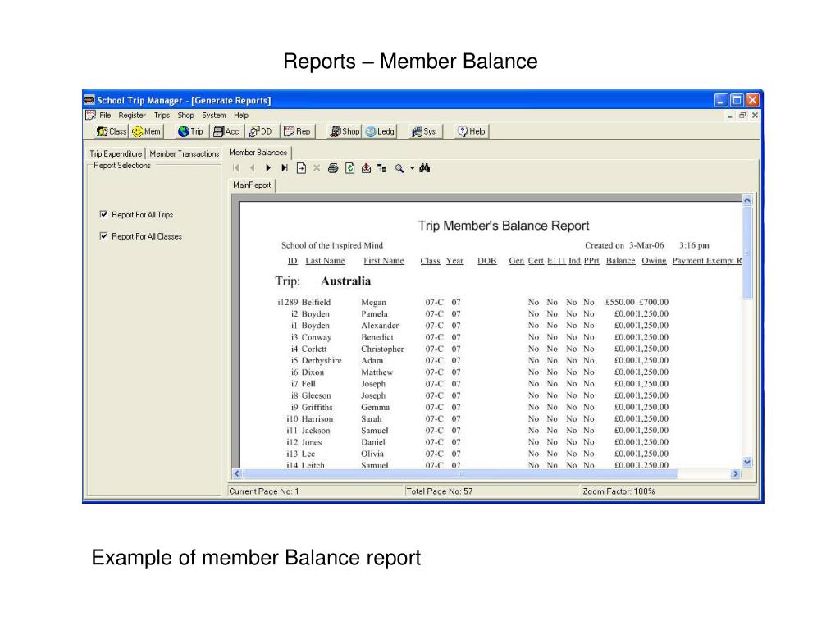Click the Balance column header

[x=620, y=261]
